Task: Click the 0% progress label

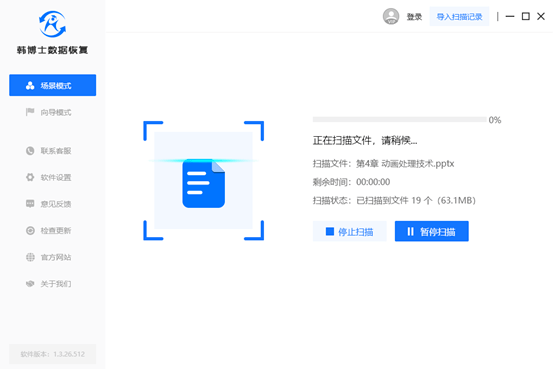Action: tap(495, 120)
